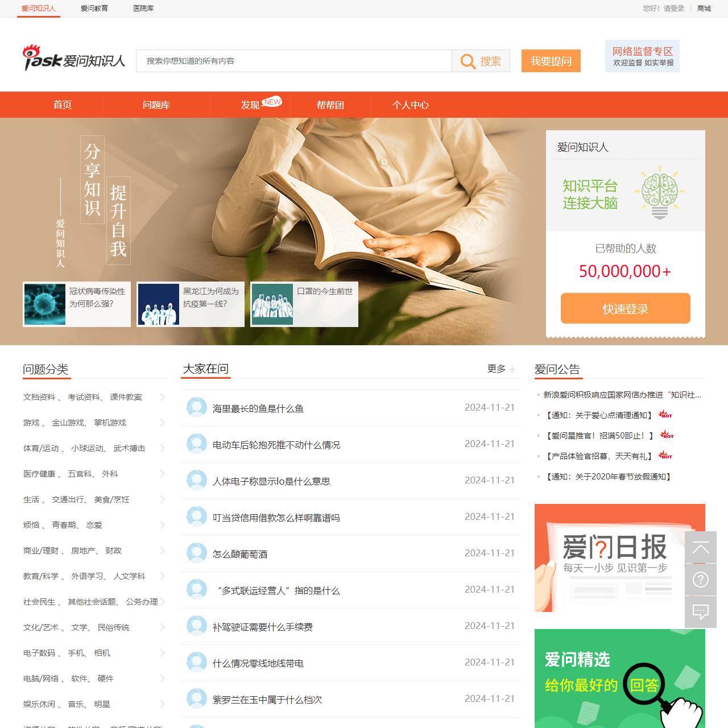This screenshot has height=728, width=728.
Task: Click avatar beside 电动车后轮抱死推不动什么情况
Action: coord(197,444)
